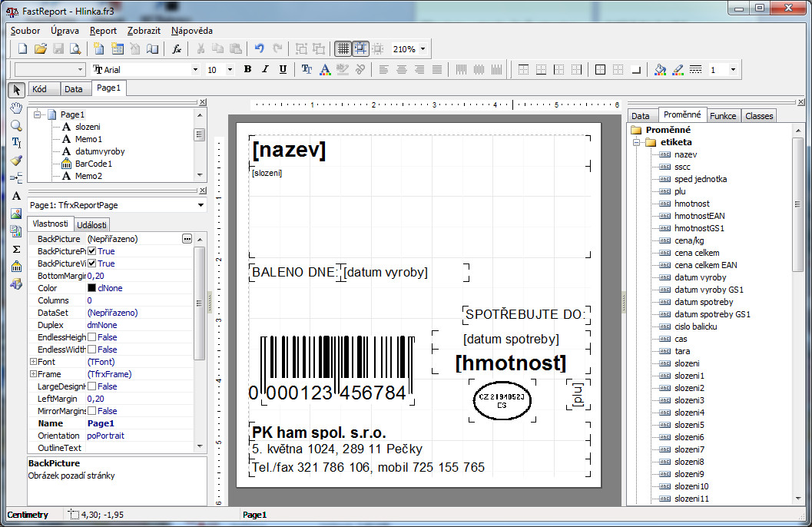This screenshot has width=812, height=527.
Task: Open a report file with folder icon
Action: [x=41, y=48]
